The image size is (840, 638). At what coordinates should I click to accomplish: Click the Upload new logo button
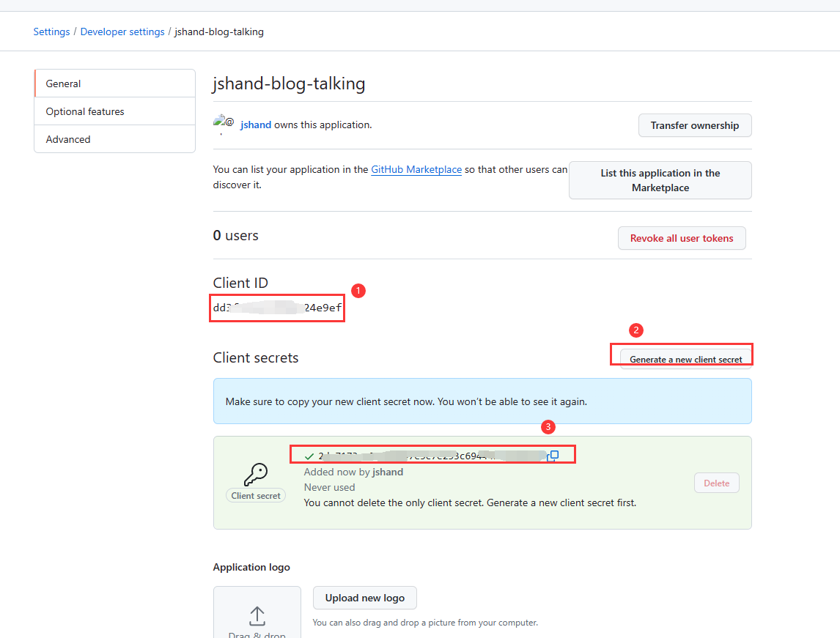pyautogui.click(x=365, y=598)
